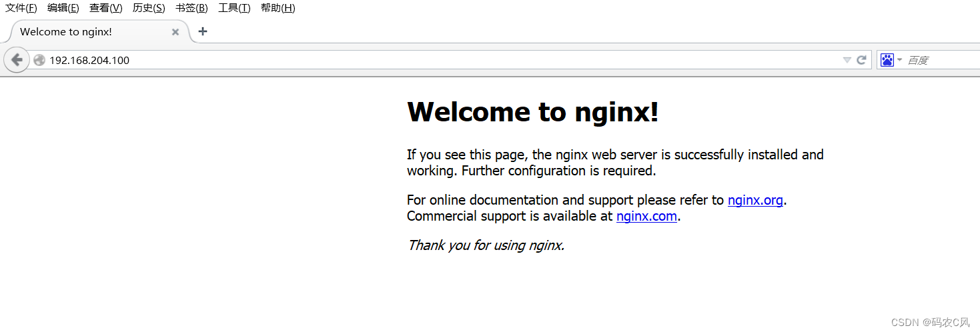Viewport: 980px width, 334px height.
Task: Open the 帮助(H) menu
Action: (278, 8)
